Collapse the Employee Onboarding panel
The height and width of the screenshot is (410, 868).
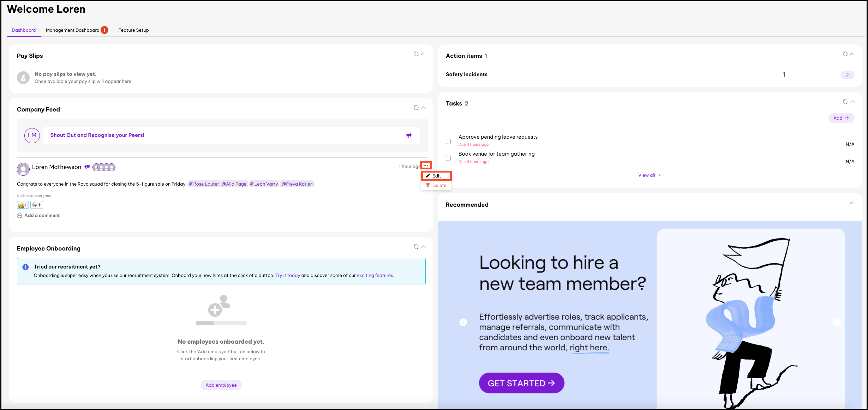click(x=424, y=247)
